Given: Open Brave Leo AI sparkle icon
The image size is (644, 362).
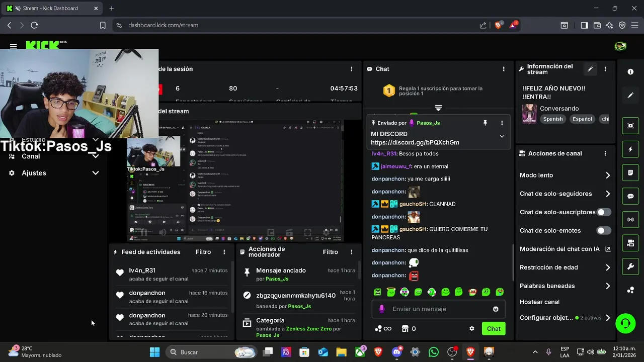Looking at the screenshot, I should (x=609, y=25).
